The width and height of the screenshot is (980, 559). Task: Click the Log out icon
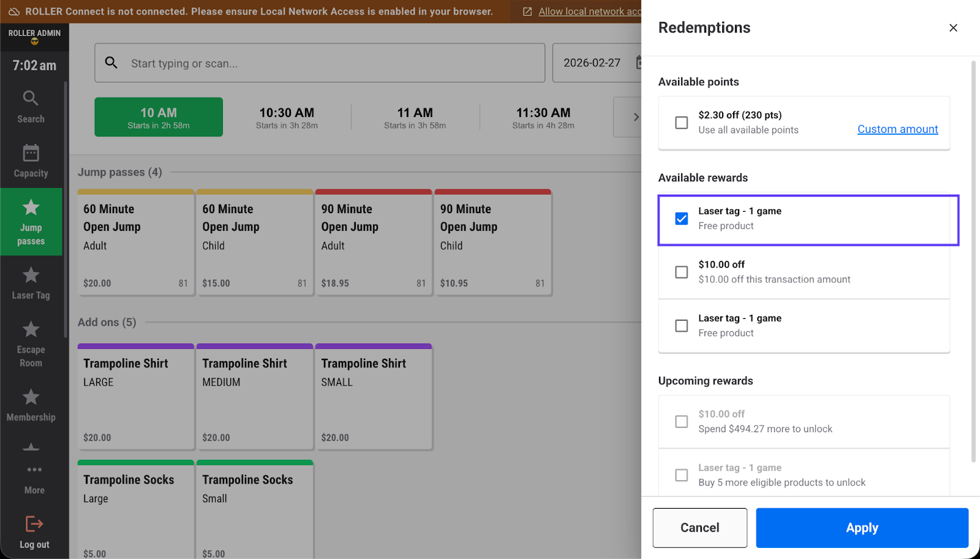tap(34, 524)
